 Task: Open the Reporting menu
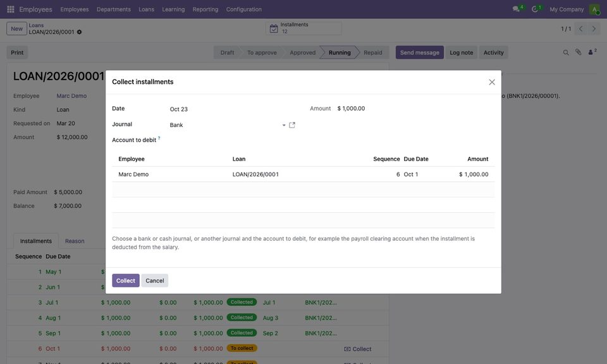coord(205,9)
